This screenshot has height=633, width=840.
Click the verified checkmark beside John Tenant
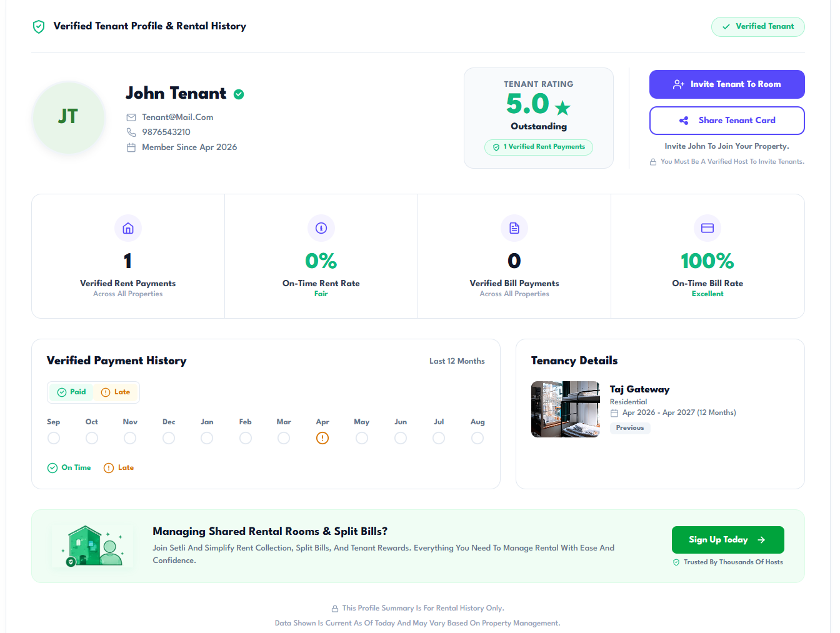pos(239,94)
